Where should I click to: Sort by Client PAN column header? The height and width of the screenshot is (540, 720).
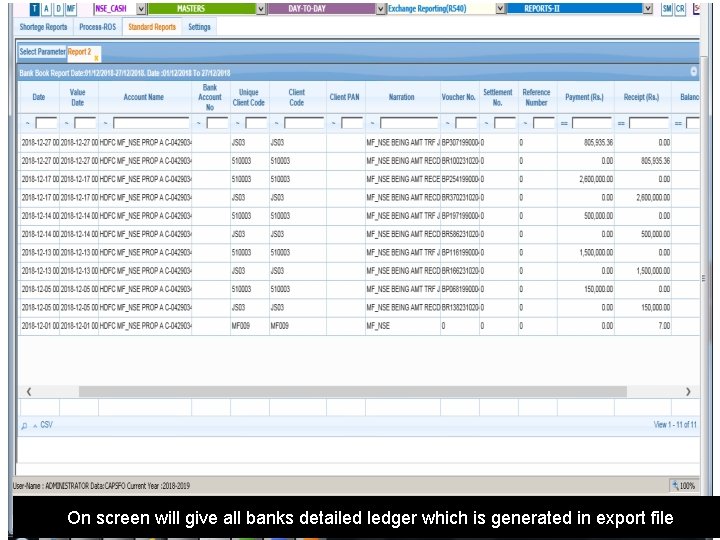(x=345, y=97)
